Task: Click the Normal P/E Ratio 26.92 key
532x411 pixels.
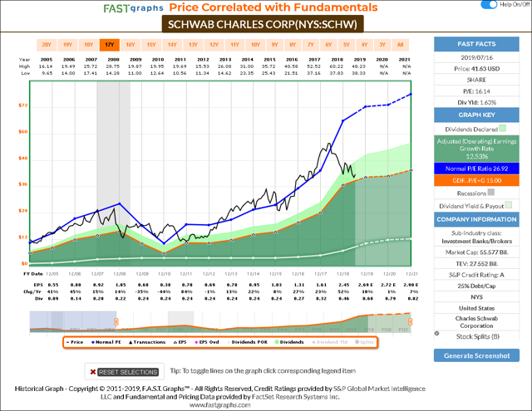Action: point(476,169)
